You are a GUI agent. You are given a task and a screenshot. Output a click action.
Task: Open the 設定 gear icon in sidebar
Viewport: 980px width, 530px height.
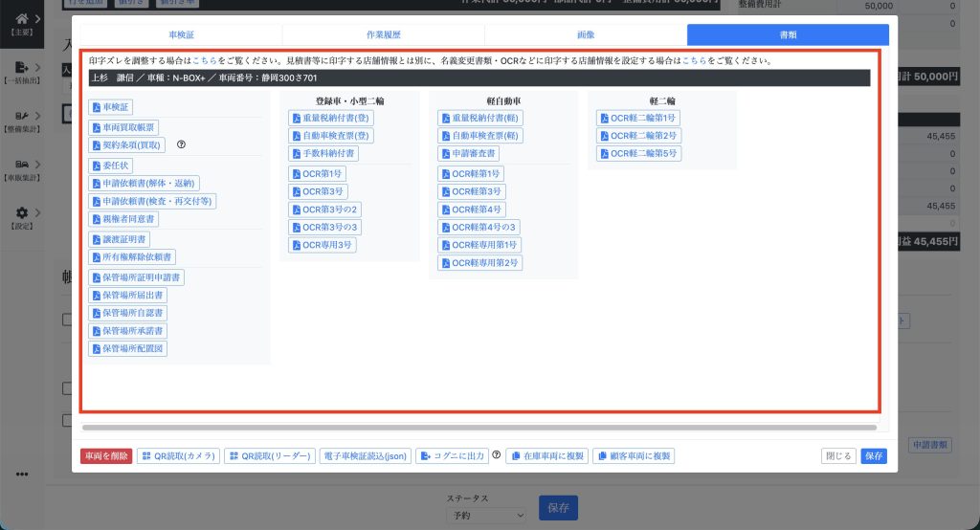22,212
